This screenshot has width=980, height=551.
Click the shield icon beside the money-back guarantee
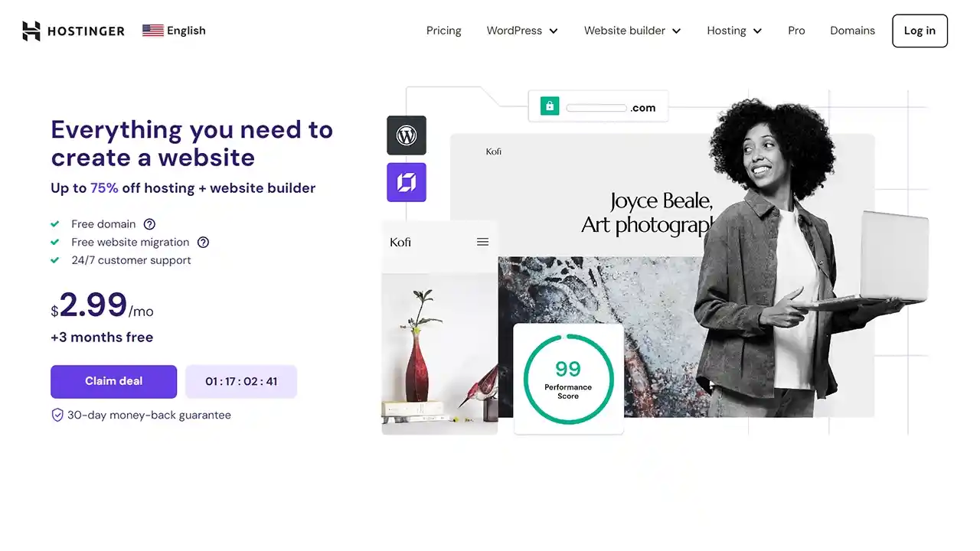[x=57, y=415]
